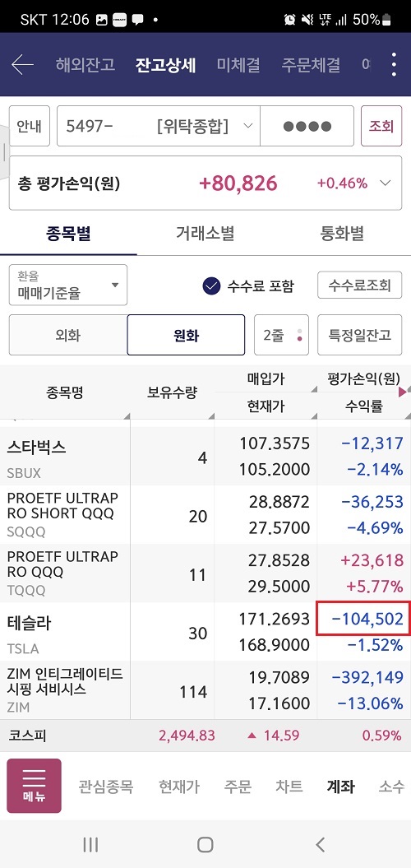Select the 통화별 tab
The height and width of the screenshot is (868, 411).
pyautogui.click(x=342, y=233)
